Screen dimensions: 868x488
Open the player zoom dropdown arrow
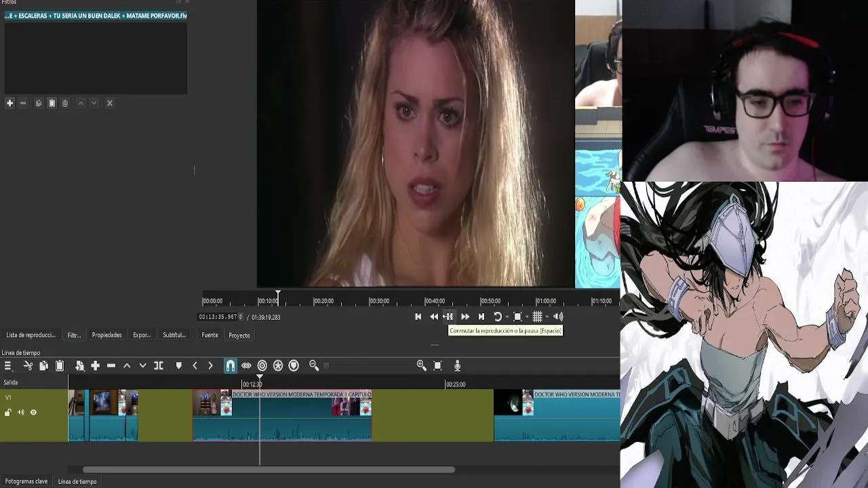tap(526, 317)
